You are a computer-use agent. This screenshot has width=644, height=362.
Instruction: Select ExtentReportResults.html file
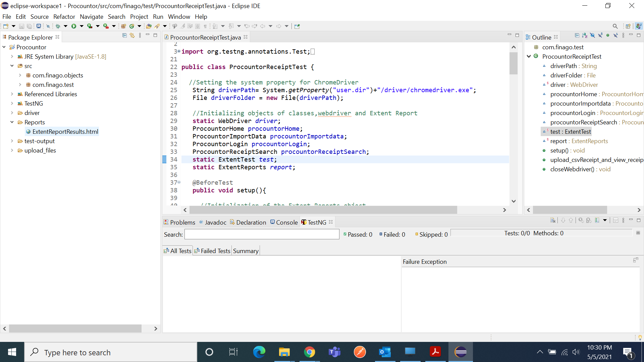[65, 132]
